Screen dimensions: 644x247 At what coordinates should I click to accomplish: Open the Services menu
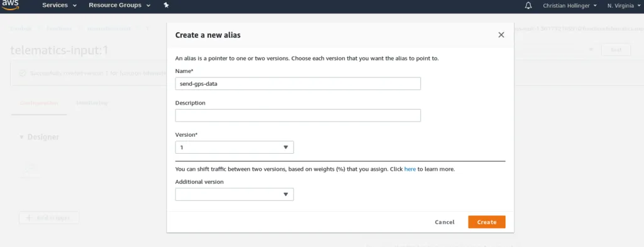[x=60, y=5]
